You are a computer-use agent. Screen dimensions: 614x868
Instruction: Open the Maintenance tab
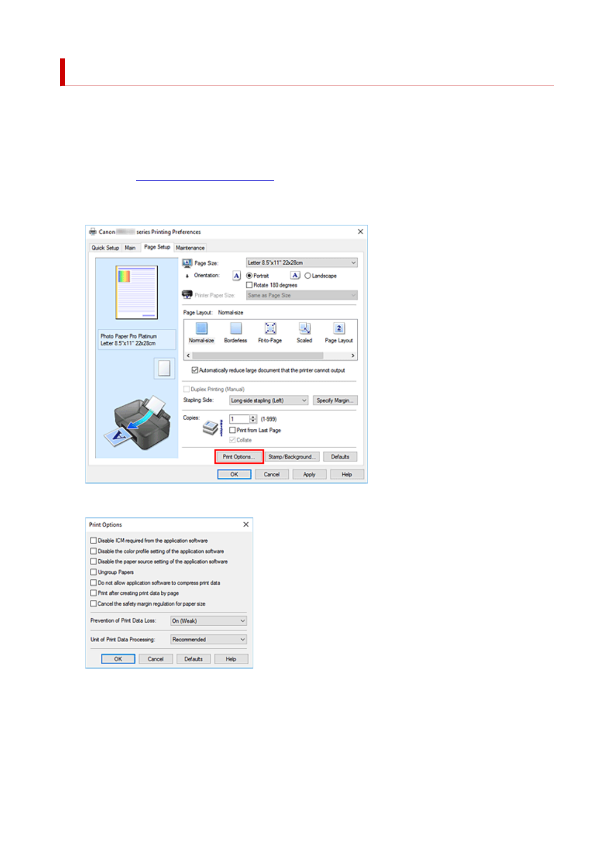point(190,248)
